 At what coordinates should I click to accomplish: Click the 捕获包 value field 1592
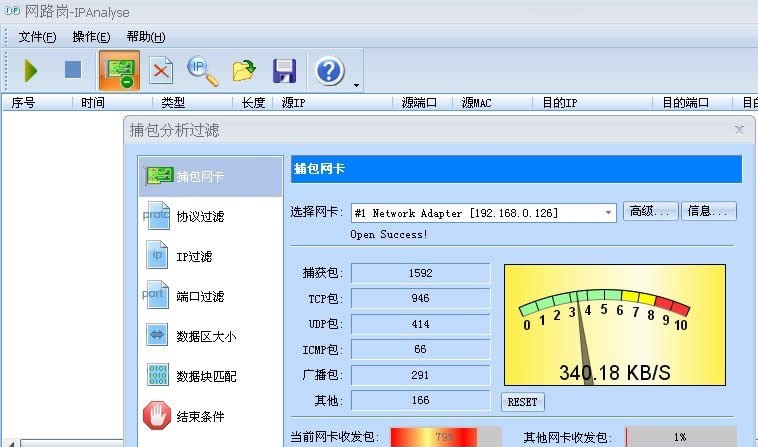421,273
